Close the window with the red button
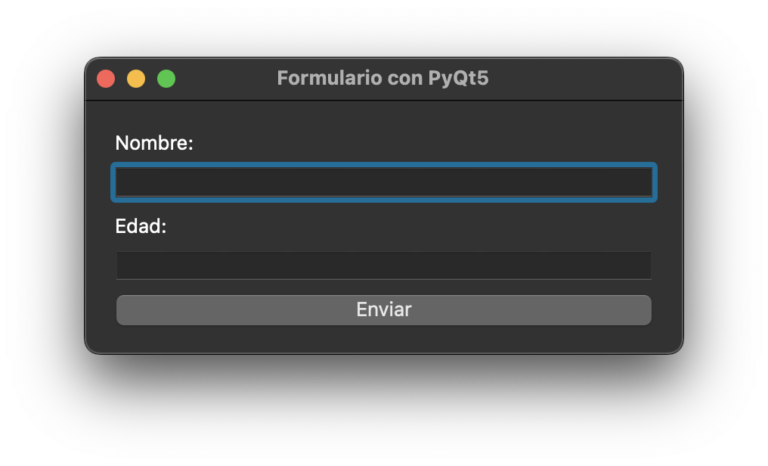 (106, 79)
